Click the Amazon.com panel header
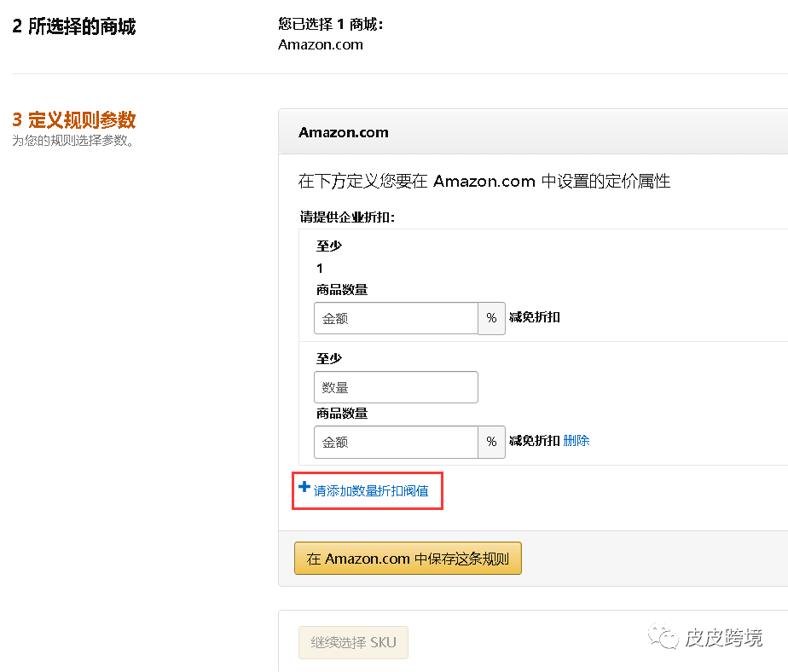The image size is (788, 672). pos(344,132)
